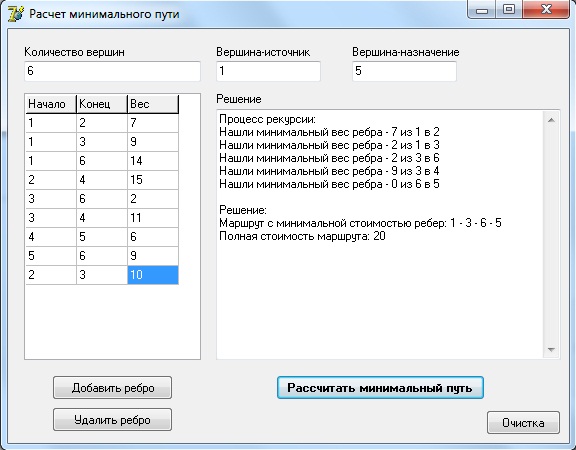
Task: Click scroll-up arrow in 'Решение' box
Action: (x=551, y=120)
